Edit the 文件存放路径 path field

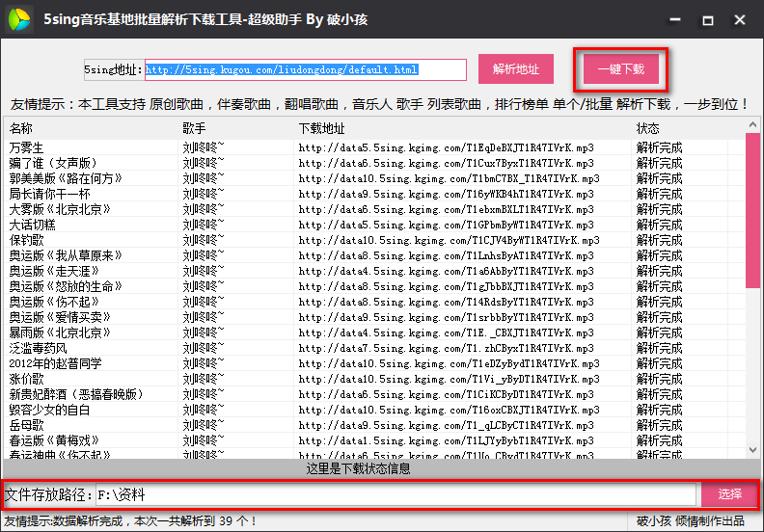pyautogui.click(x=396, y=495)
